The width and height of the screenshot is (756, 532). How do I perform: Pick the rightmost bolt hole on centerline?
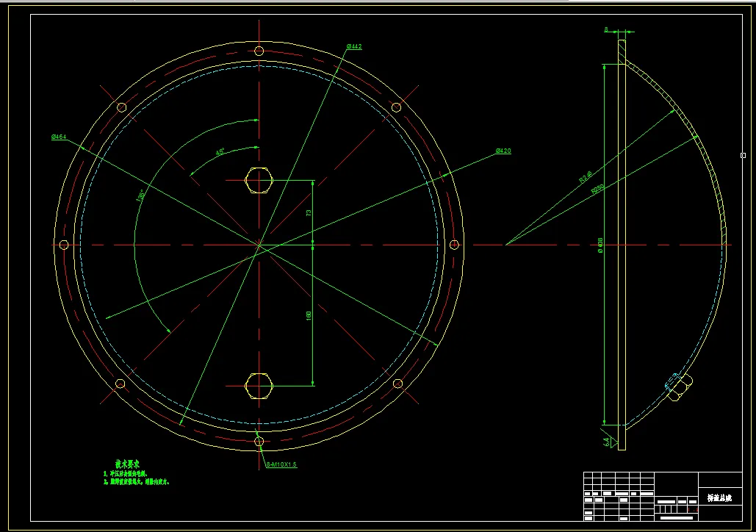click(454, 245)
